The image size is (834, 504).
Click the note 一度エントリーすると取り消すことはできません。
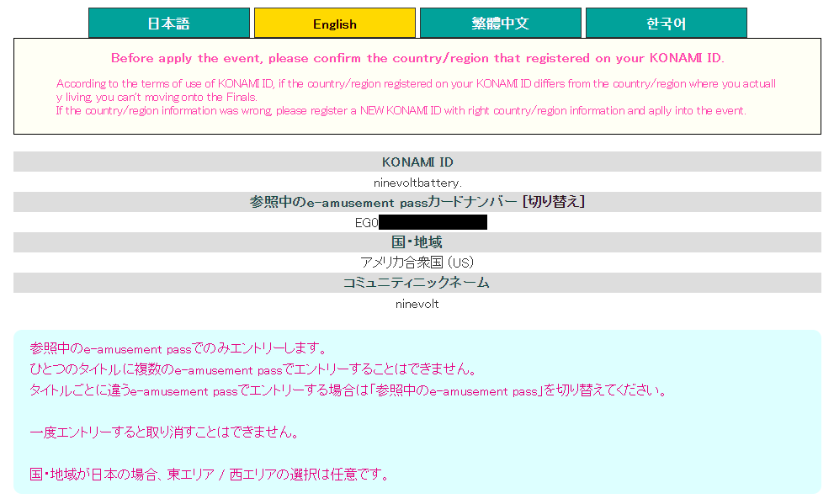(165, 432)
